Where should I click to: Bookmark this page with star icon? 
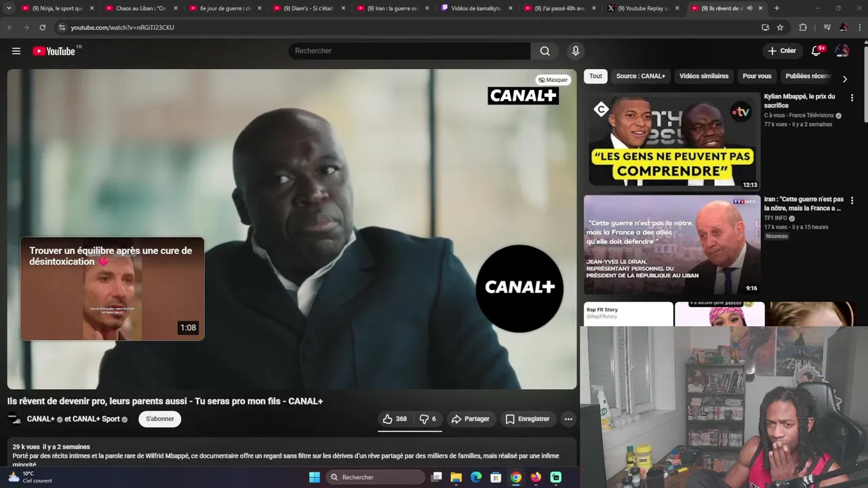780,27
